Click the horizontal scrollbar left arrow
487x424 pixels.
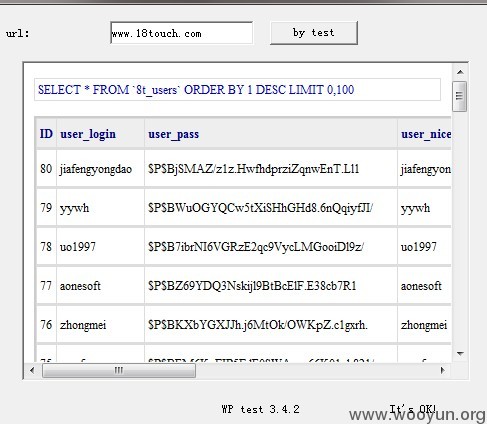[32, 370]
